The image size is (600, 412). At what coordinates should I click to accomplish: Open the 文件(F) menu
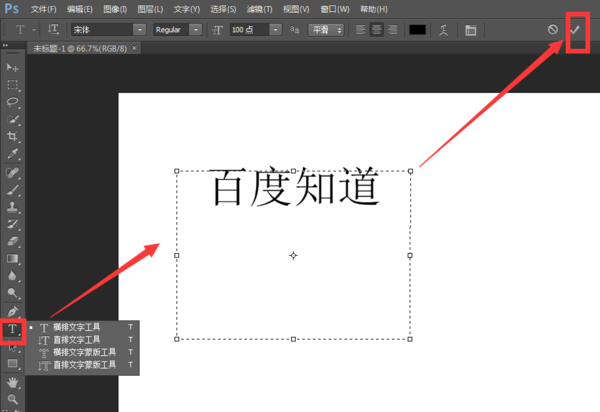pos(43,9)
